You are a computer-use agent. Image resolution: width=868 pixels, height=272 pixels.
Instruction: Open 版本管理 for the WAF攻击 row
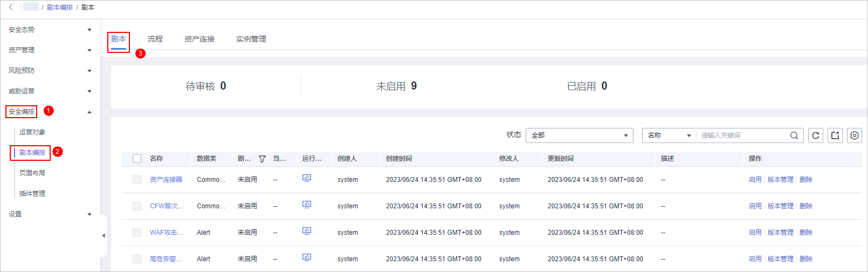pyautogui.click(x=780, y=233)
